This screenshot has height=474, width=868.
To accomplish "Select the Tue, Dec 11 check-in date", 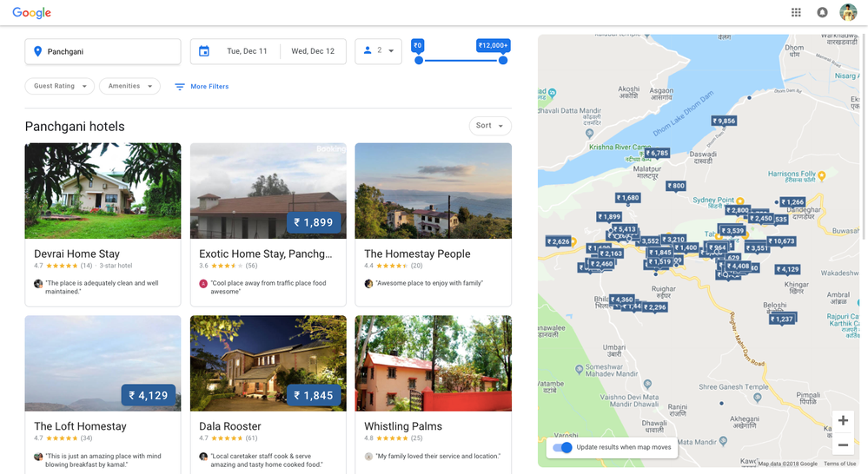I will click(247, 51).
